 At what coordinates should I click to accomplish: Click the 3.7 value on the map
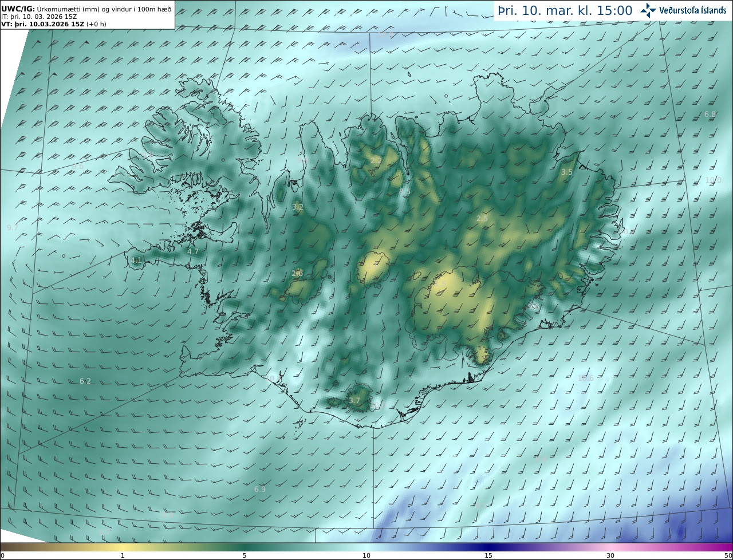click(354, 400)
